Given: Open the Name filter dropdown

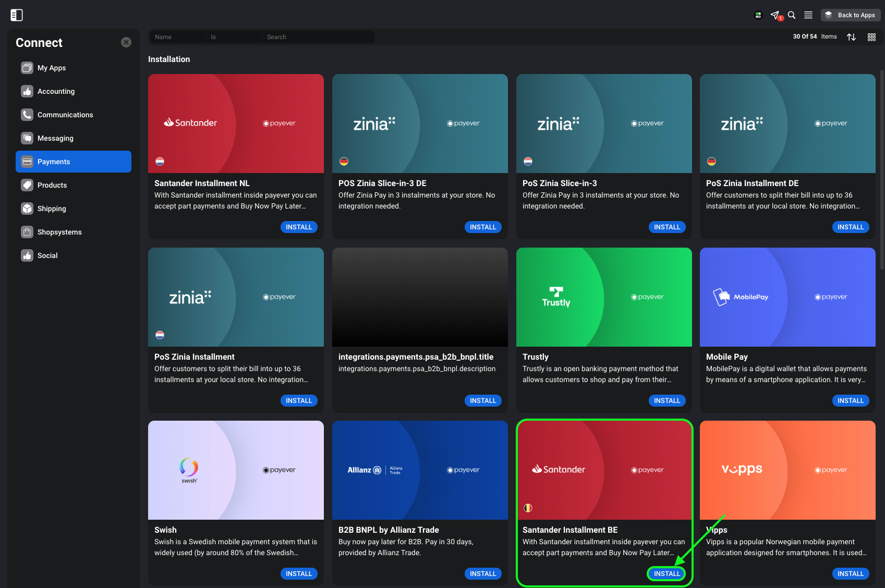Looking at the screenshot, I should [178, 37].
